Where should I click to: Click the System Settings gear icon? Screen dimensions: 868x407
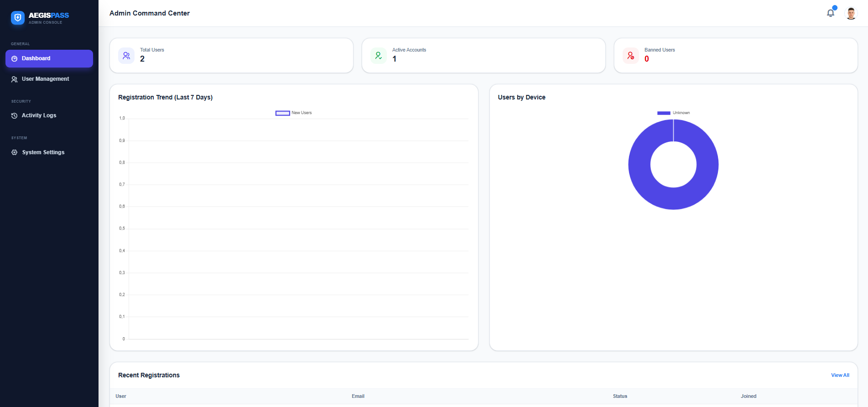[15, 152]
